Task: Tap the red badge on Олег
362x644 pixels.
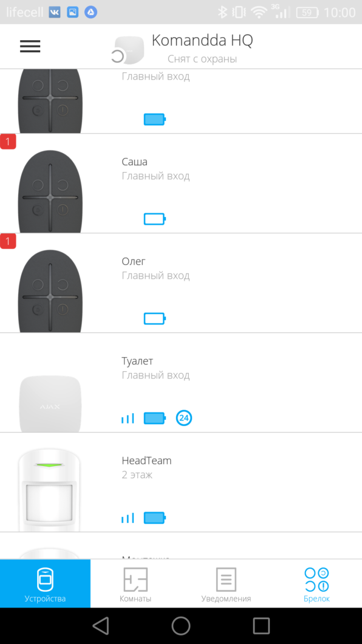Action: pyautogui.click(x=8, y=241)
